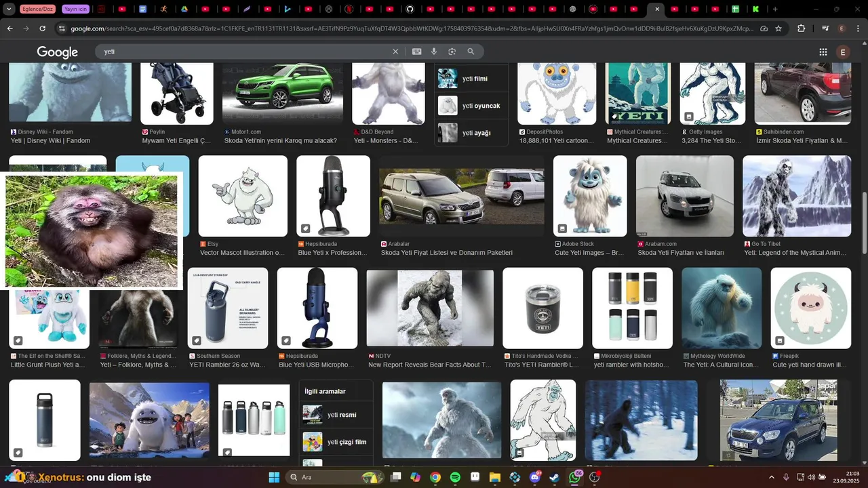Open the Windows Start menu
The width and height of the screenshot is (868, 488).
(x=274, y=477)
